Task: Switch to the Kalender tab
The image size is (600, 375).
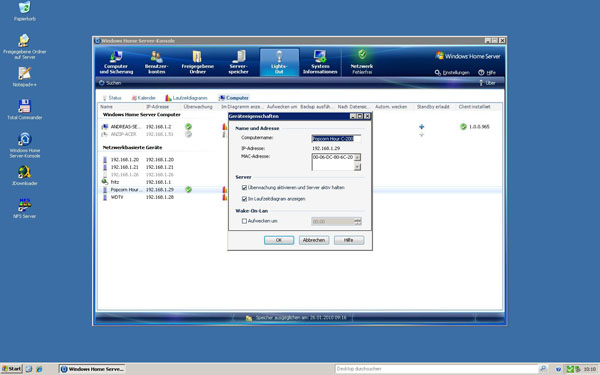Action: [143, 98]
